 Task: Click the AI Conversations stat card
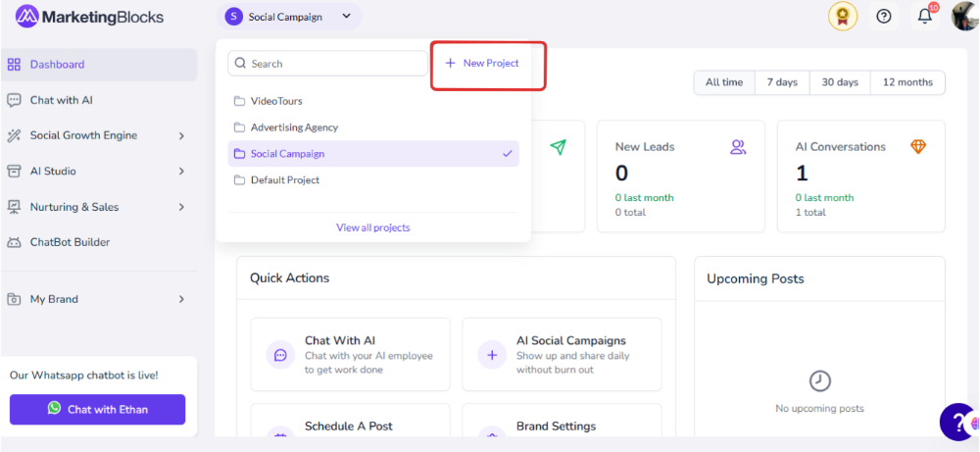point(860,176)
